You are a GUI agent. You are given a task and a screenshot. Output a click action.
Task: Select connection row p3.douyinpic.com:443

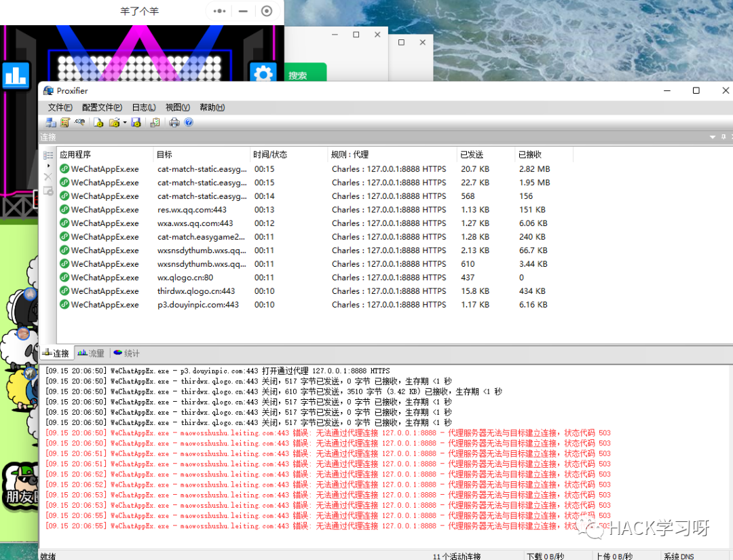pos(316,304)
